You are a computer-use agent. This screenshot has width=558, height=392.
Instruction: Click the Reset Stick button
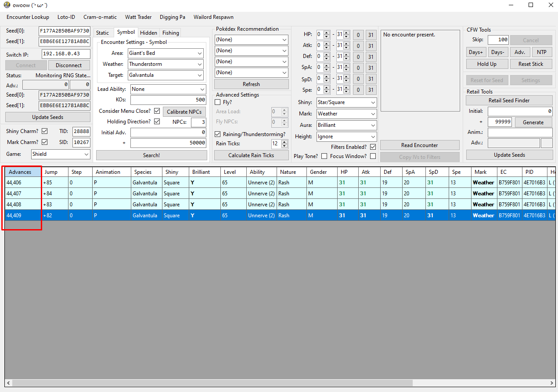[x=531, y=64]
